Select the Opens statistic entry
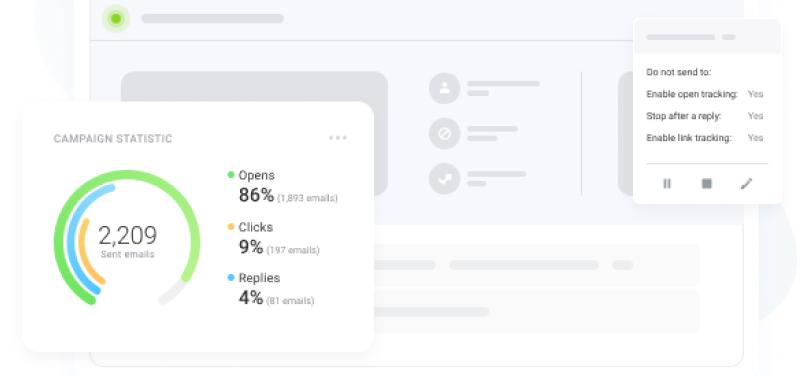 [x=282, y=187]
